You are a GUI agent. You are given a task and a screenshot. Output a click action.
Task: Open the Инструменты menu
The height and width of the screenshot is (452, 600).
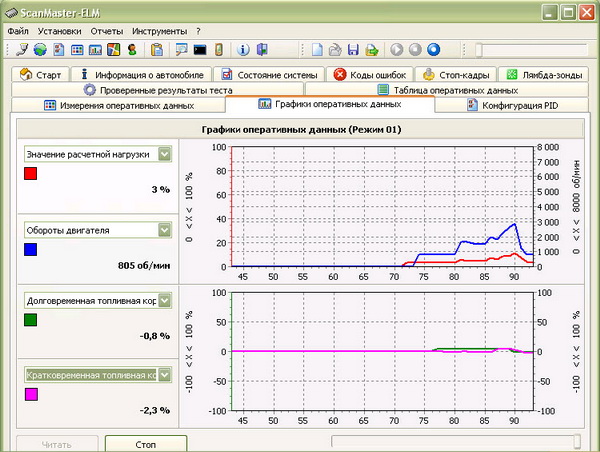click(x=160, y=31)
